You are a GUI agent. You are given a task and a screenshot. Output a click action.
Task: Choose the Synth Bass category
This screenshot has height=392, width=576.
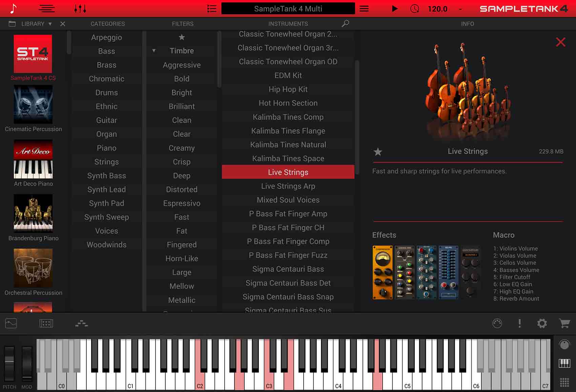point(106,176)
